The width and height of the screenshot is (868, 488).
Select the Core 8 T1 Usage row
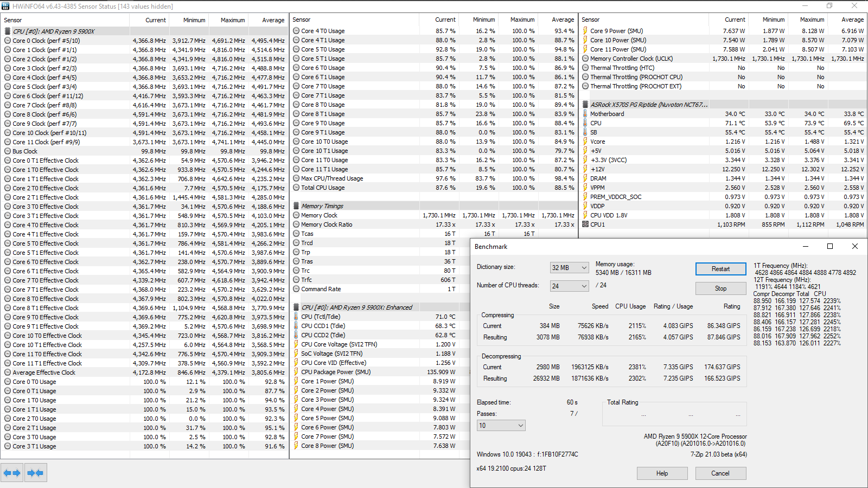click(x=433, y=114)
